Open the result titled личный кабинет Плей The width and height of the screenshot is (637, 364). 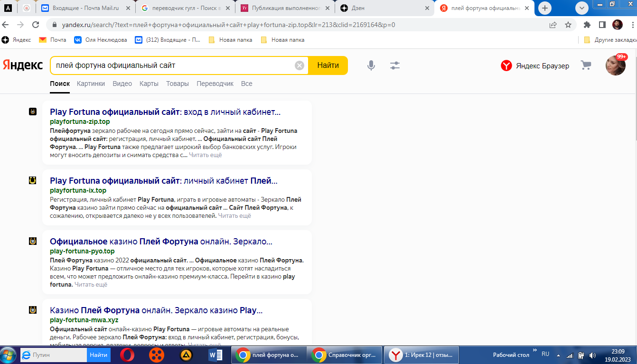click(164, 181)
